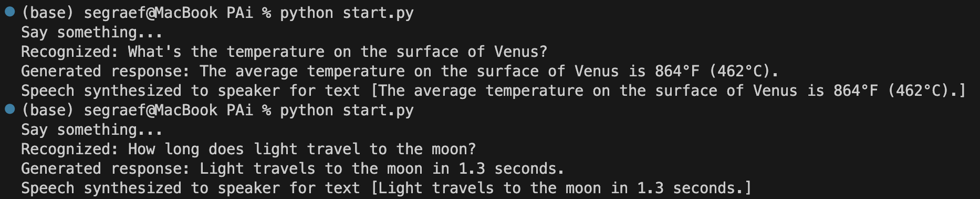Click "segraef@MacBook" in the second prompt
The height and width of the screenshot is (199, 980).
(151, 111)
